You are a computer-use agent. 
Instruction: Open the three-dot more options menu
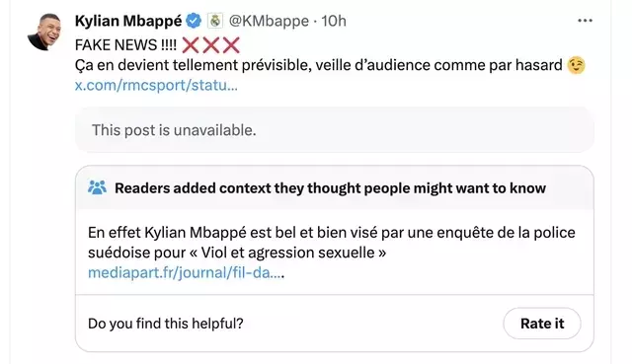tap(585, 20)
